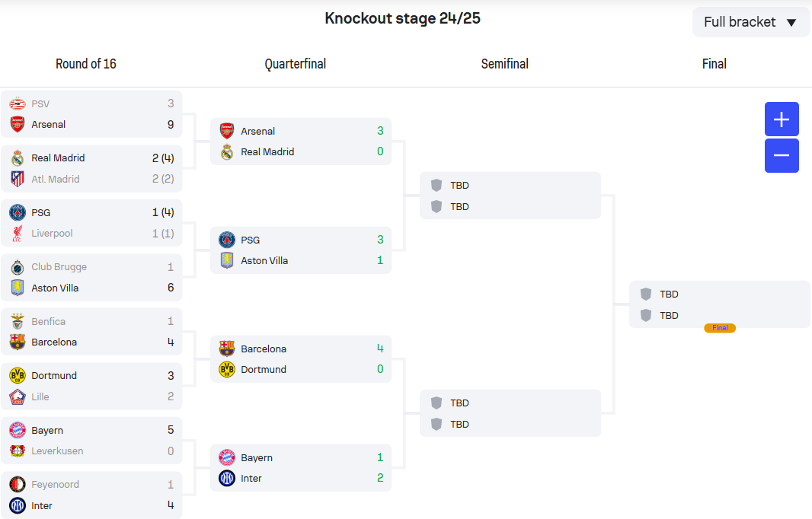Click the Inter crest in Quarterfinal
This screenshot has width=812, height=519.
coord(227,478)
